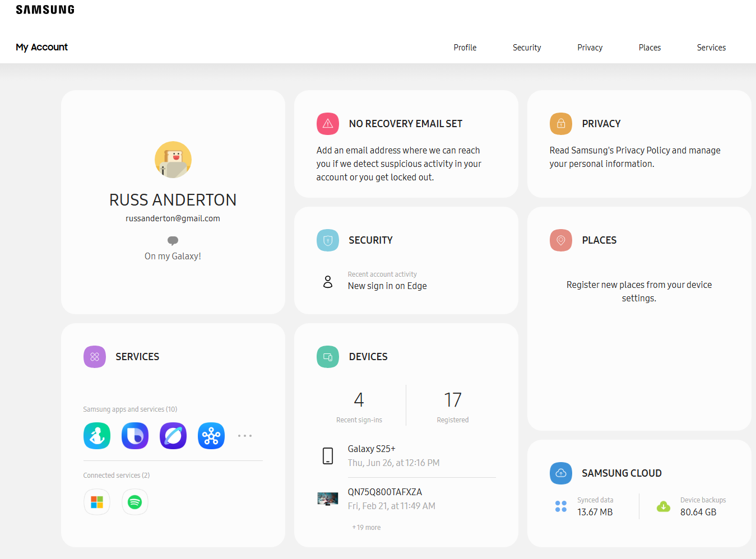Viewport: 756px width, 559px height.
Task: Open the Samsung Health app icon
Action: [97, 436]
